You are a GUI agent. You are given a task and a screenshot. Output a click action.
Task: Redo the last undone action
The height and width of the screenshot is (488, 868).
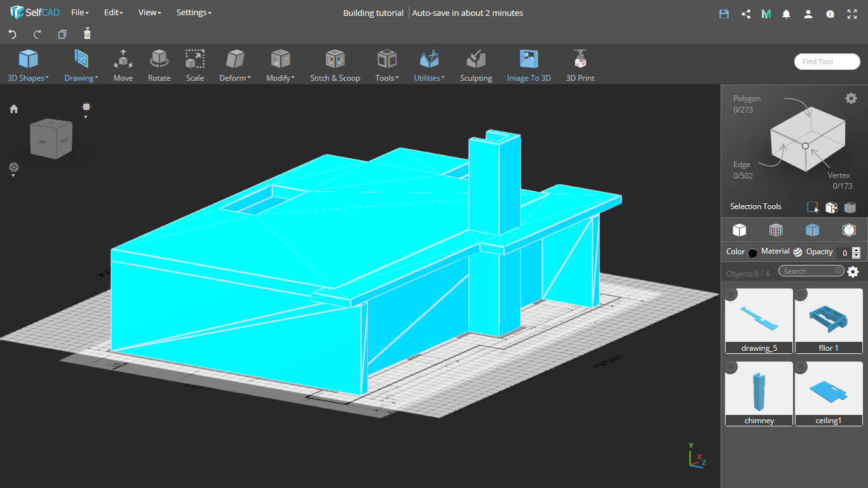tap(37, 34)
